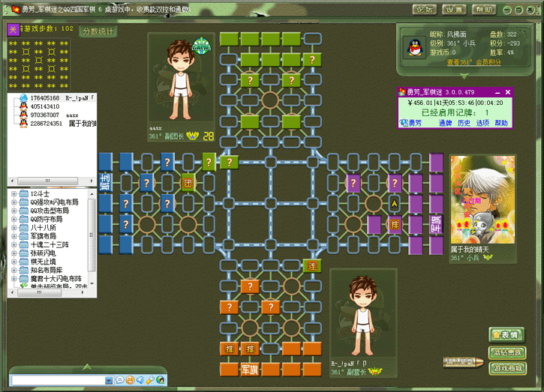Click the 帮助 button in title bar
Screen dimensions: 544x392
click(x=483, y=9)
